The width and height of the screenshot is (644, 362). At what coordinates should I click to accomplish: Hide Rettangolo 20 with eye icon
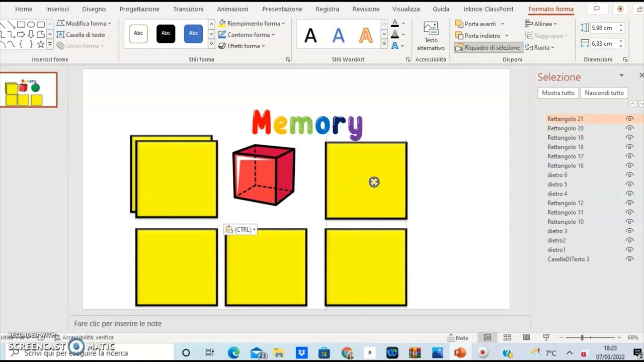[x=629, y=128]
